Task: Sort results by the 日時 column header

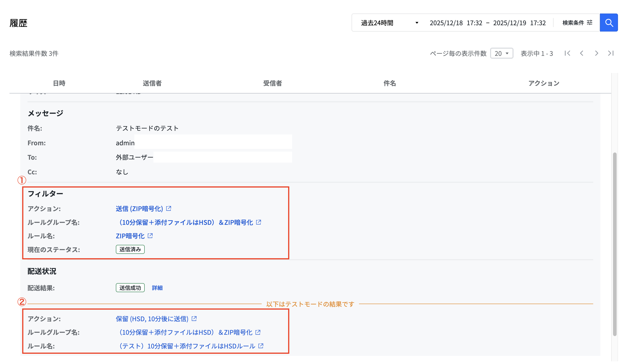Action: click(x=59, y=84)
